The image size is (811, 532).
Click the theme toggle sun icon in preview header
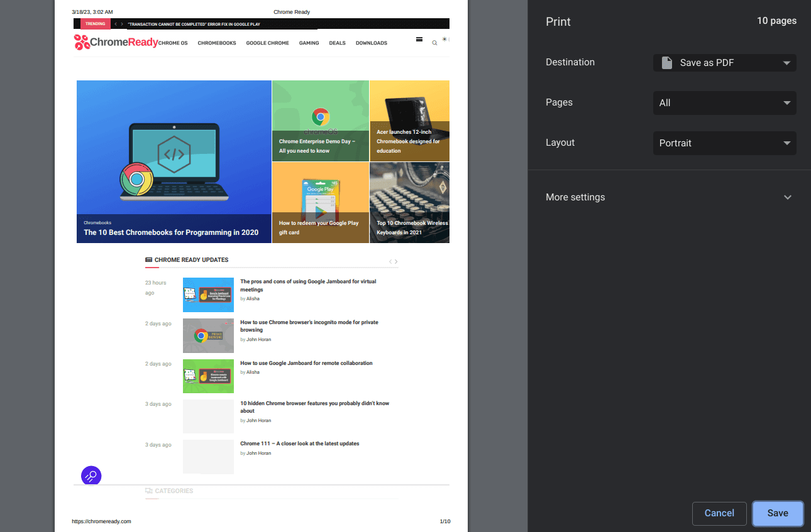[x=444, y=40]
